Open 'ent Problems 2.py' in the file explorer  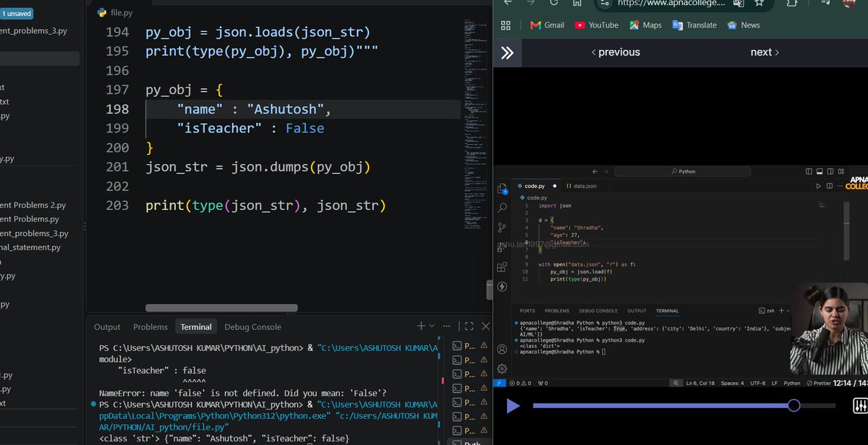(33, 205)
